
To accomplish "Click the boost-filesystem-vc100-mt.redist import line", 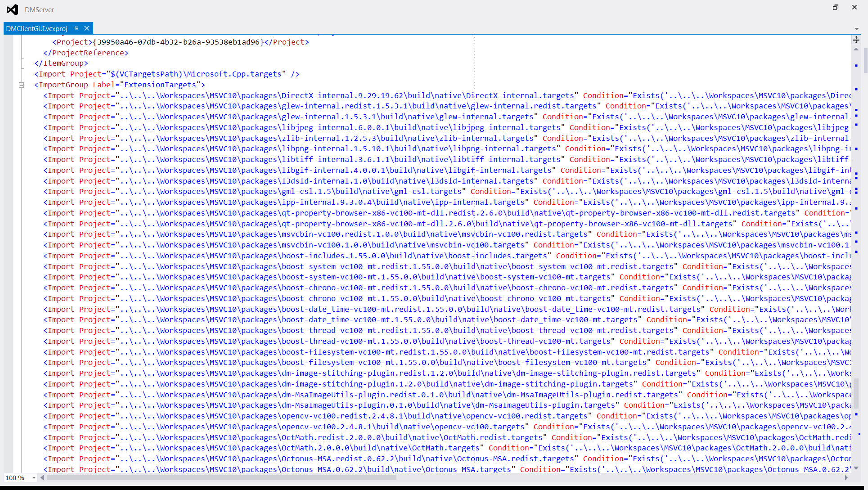I will [447, 352].
